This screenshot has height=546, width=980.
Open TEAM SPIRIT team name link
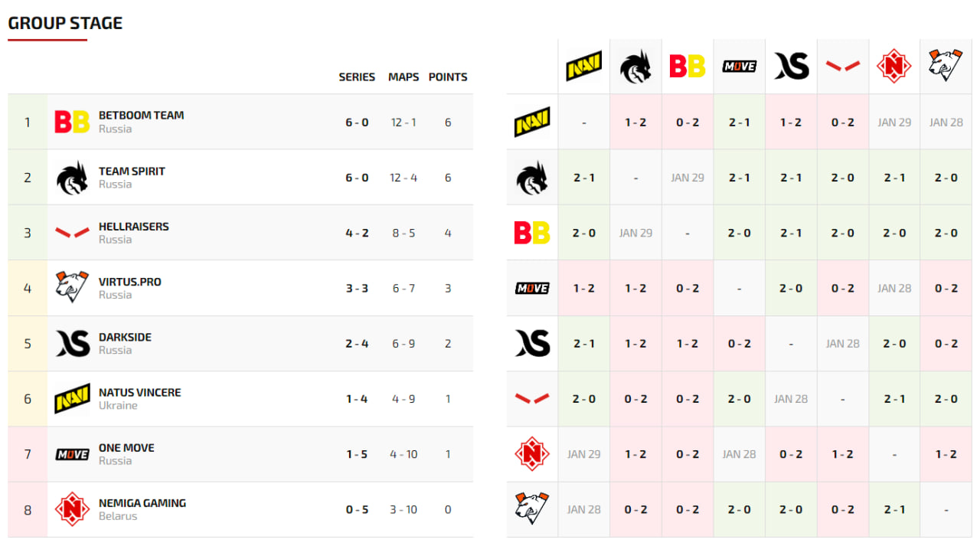coord(132,171)
